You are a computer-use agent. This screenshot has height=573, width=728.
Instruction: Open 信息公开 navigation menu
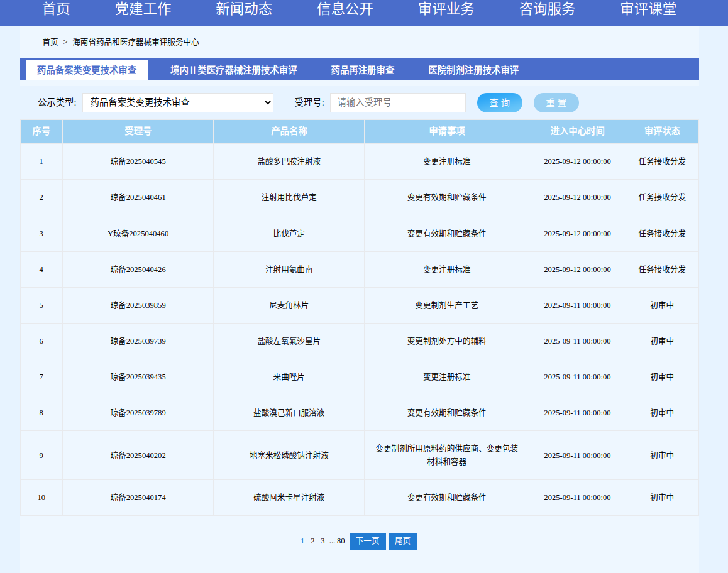(345, 9)
